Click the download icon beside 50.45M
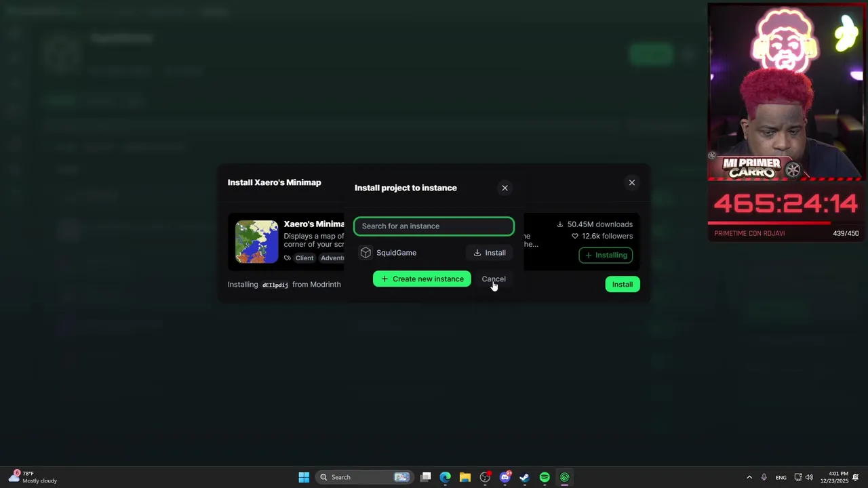Viewport: 868px width, 488px height. coord(560,224)
